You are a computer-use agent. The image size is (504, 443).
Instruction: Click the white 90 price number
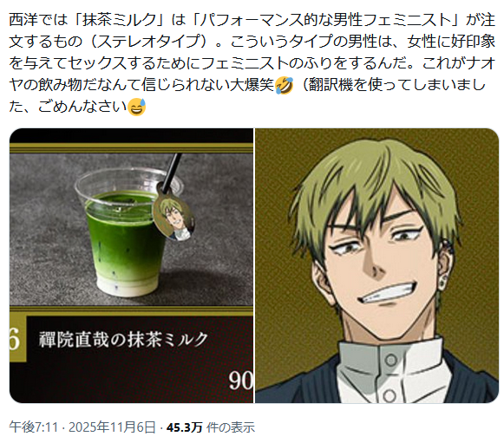[241, 381]
